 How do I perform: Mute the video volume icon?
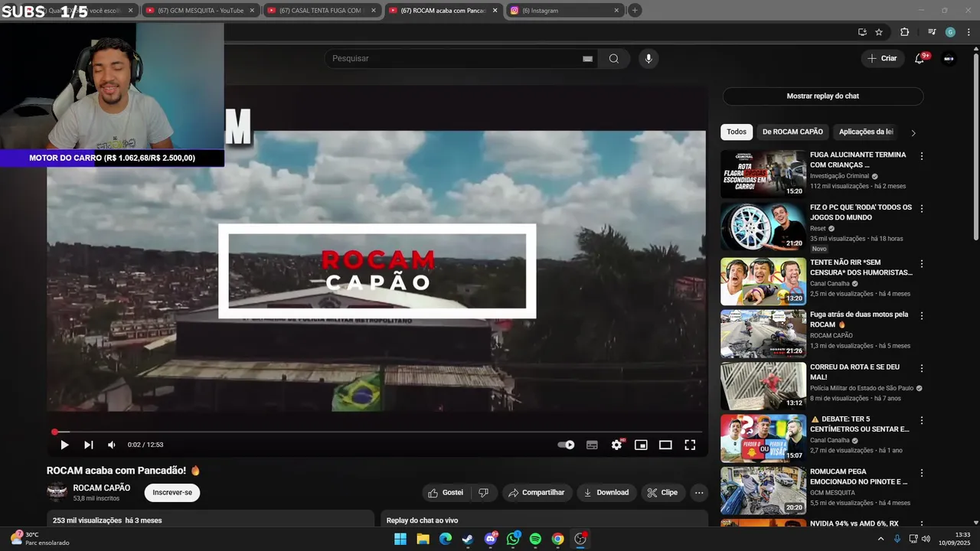click(112, 445)
